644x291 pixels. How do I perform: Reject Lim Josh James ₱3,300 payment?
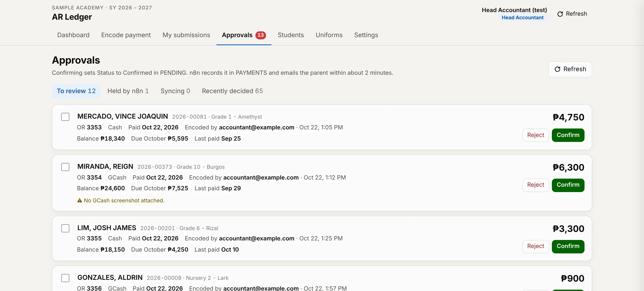tap(536, 246)
